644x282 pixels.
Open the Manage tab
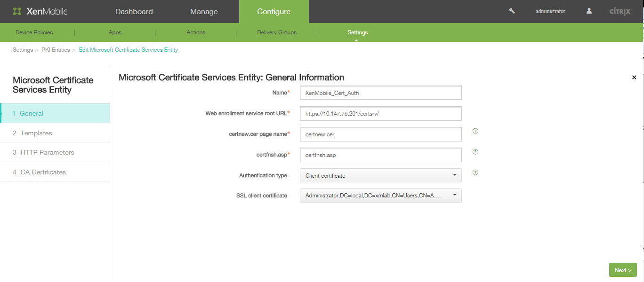pos(204,11)
